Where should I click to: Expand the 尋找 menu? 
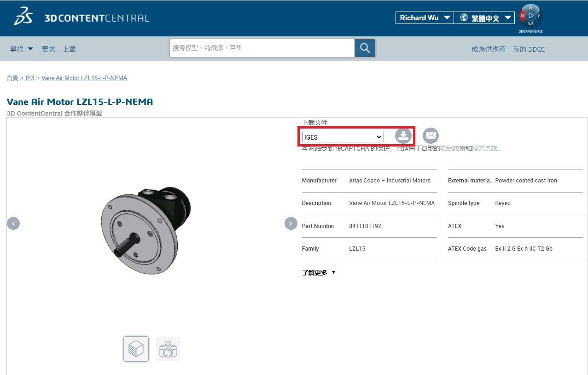pyautogui.click(x=22, y=49)
